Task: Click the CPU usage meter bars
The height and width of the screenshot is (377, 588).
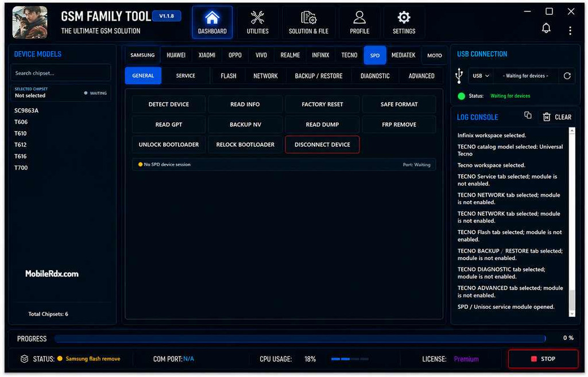Action: [350, 359]
